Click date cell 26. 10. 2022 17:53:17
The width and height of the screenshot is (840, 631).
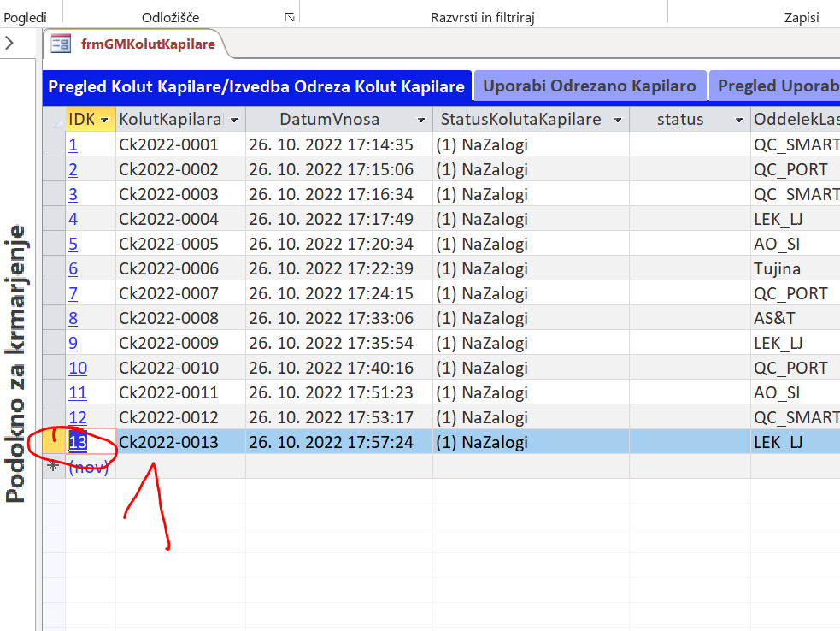(339, 417)
